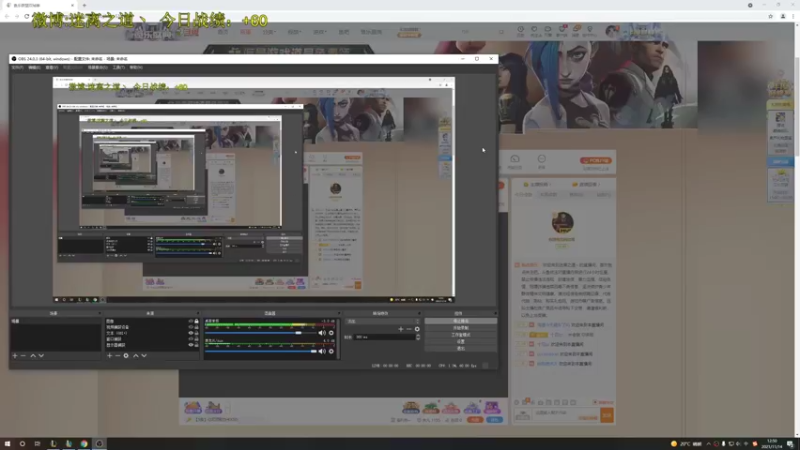Viewport: 800px width, 450px height.
Task: Mute the mic/Aux audio channel
Action: pos(322,352)
